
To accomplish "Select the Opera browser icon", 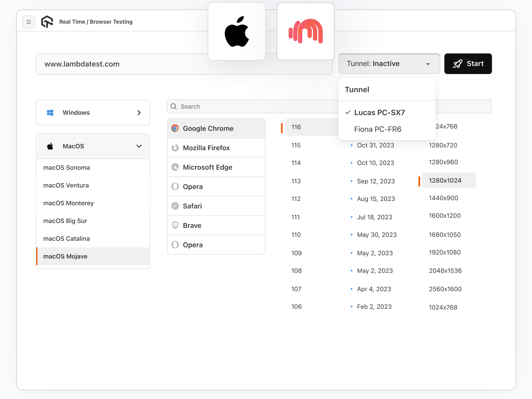I will coord(175,186).
